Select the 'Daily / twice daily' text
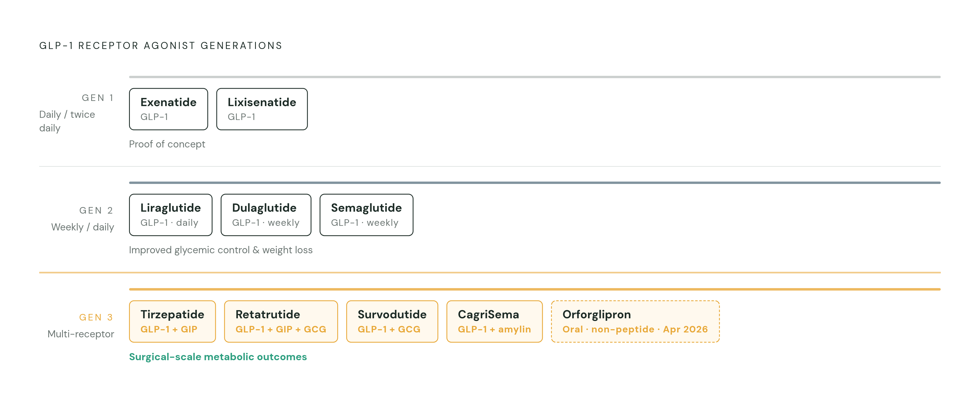Image resolution: width=980 pixels, height=404 pixels. (x=67, y=121)
